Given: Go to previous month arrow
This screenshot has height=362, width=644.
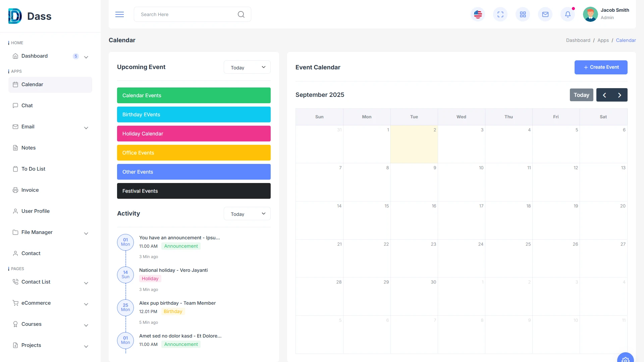Looking at the screenshot, I should 604,95.
